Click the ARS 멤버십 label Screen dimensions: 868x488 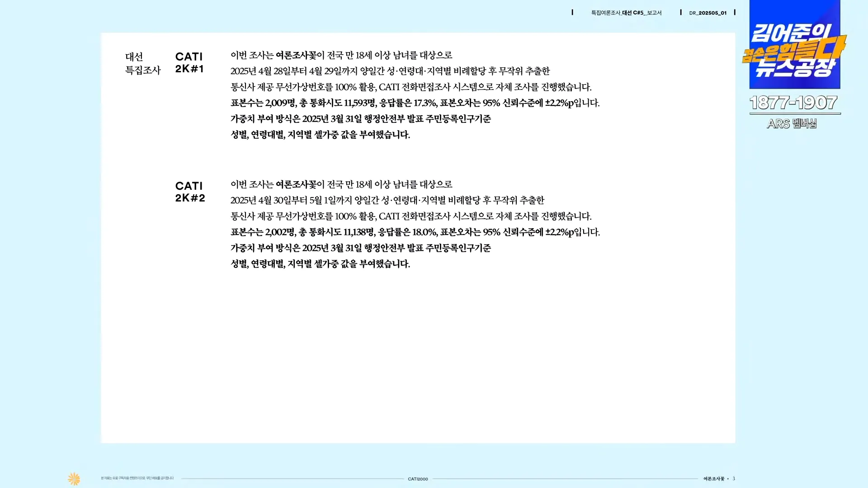click(792, 123)
